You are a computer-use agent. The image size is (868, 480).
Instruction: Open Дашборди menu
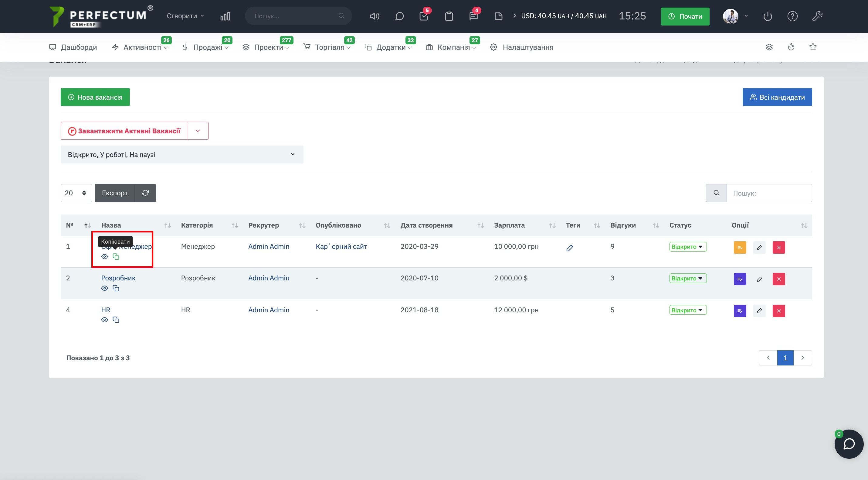(x=73, y=47)
